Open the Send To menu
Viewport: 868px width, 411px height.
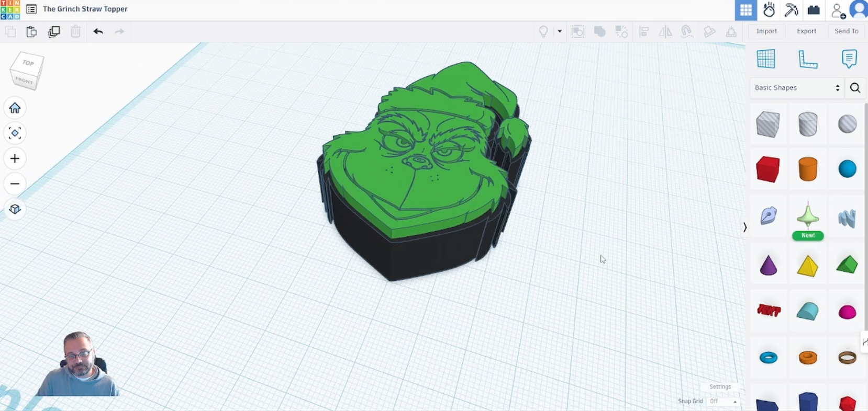[x=846, y=31]
